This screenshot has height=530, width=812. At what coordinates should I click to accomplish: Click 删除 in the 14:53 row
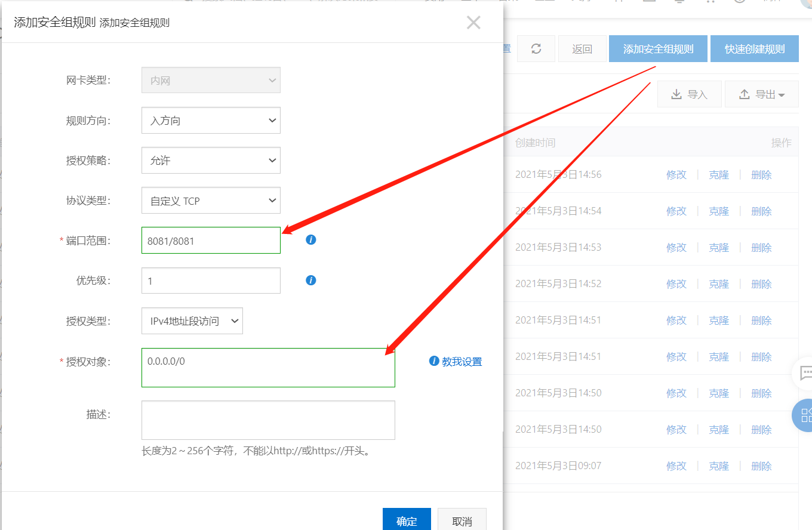pos(761,248)
